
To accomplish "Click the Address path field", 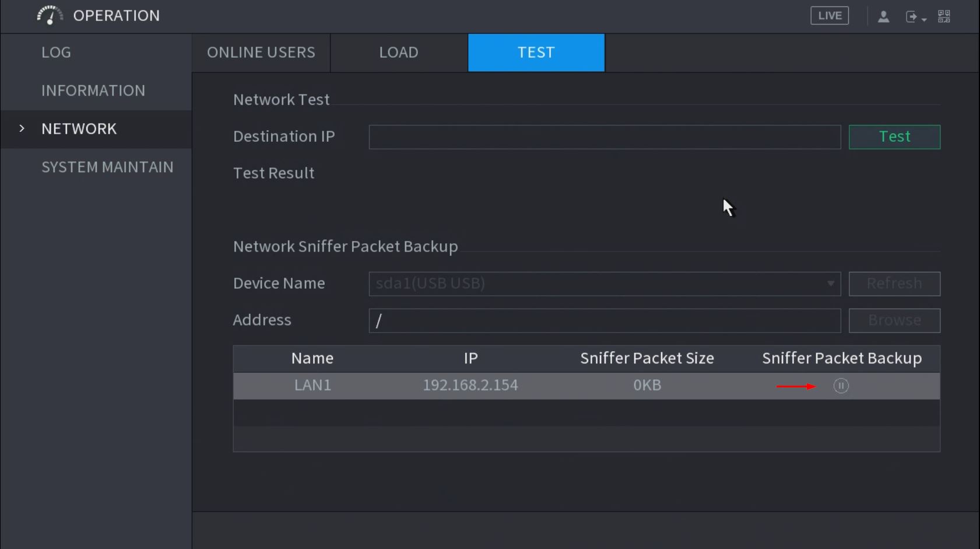I will click(605, 320).
